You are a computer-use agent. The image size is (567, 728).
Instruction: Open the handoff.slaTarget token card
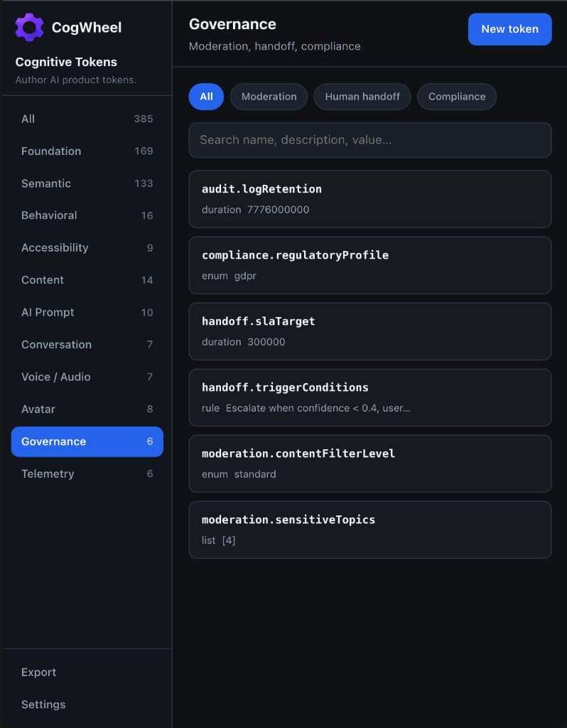click(369, 331)
